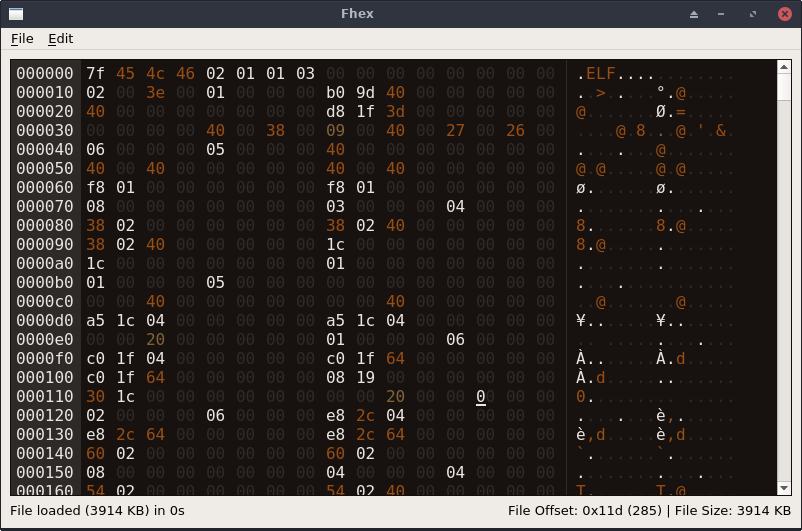Select byte 09 in row 000030
This screenshot has height=531, width=802.
click(x=335, y=130)
